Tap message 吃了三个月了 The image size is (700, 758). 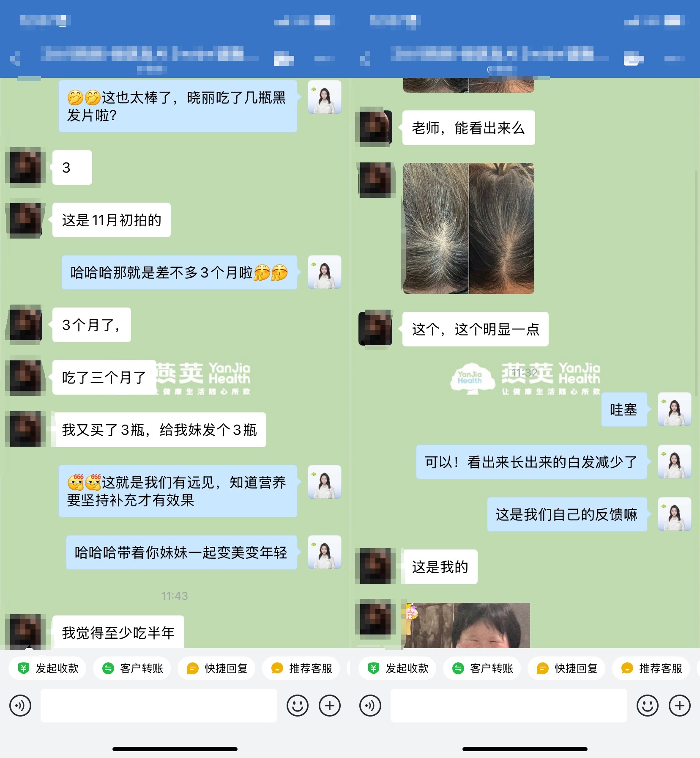pyautogui.click(x=104, y=377)
